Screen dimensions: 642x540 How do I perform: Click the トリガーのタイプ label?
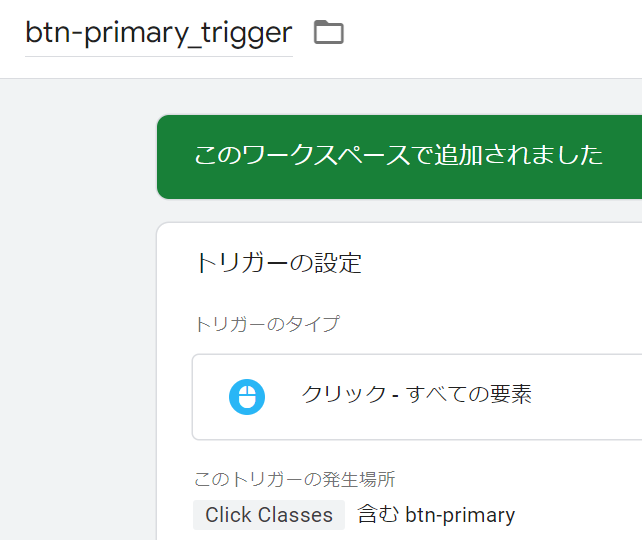coord(265,324)
